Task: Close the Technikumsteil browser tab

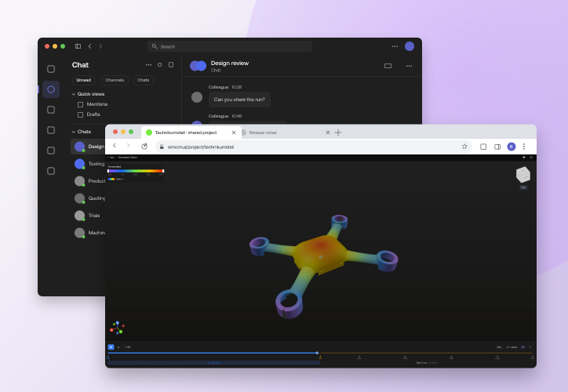Action: 234,132
